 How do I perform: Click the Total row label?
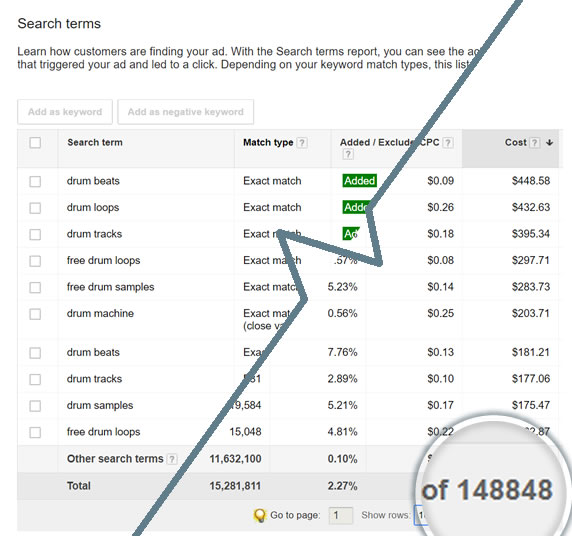[79, 486]
